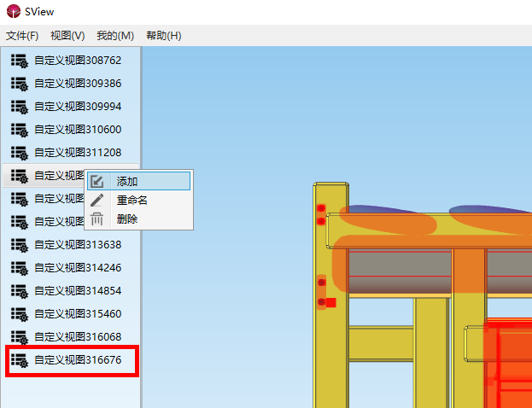Open the 文件(F) menu

(x=22, y=36)
